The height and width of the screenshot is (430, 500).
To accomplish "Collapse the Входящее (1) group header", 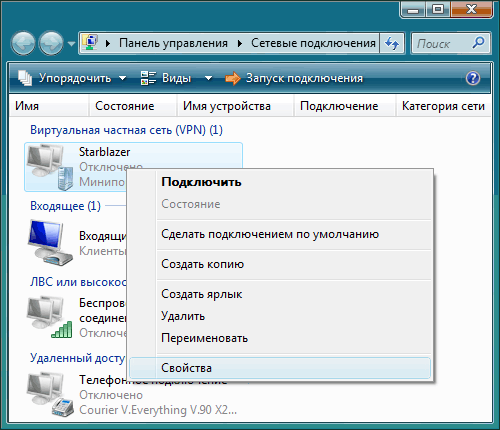I will [65, 206].
